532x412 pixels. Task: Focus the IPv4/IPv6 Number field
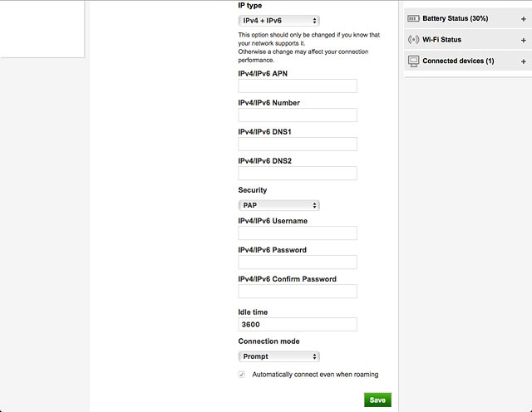coord(298,115)
